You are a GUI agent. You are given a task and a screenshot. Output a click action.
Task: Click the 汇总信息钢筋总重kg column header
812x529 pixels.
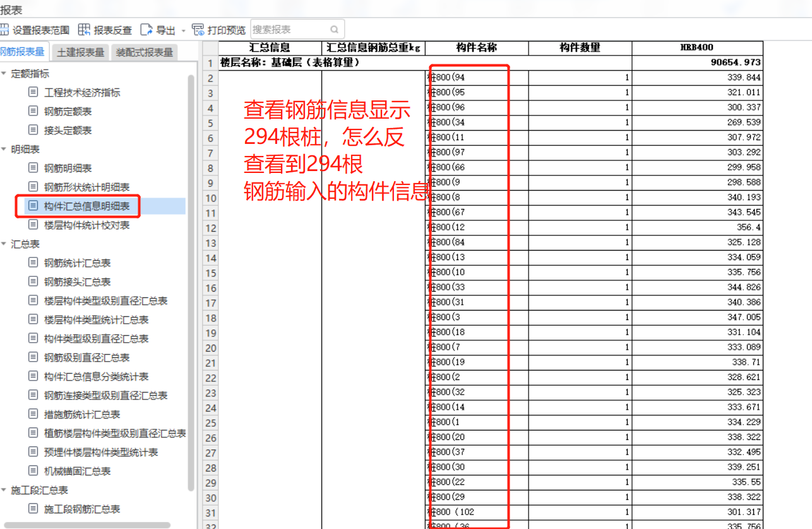[374, 48]
